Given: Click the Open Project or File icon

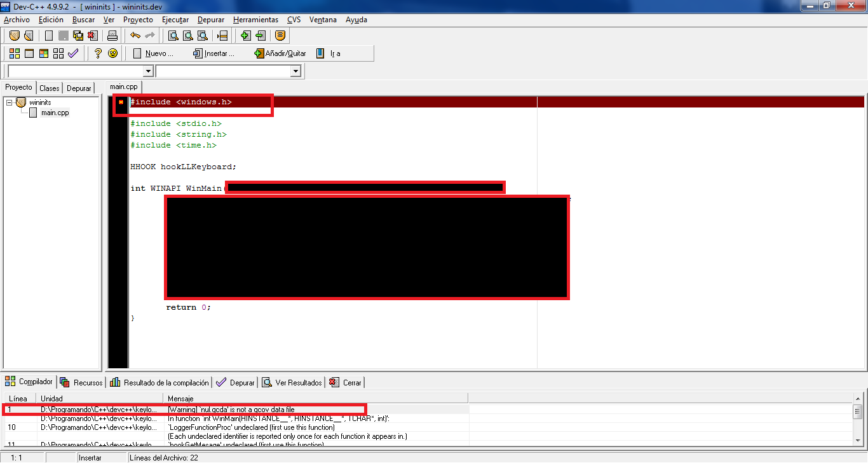Looking at the screenshot, I should point(28,36).
